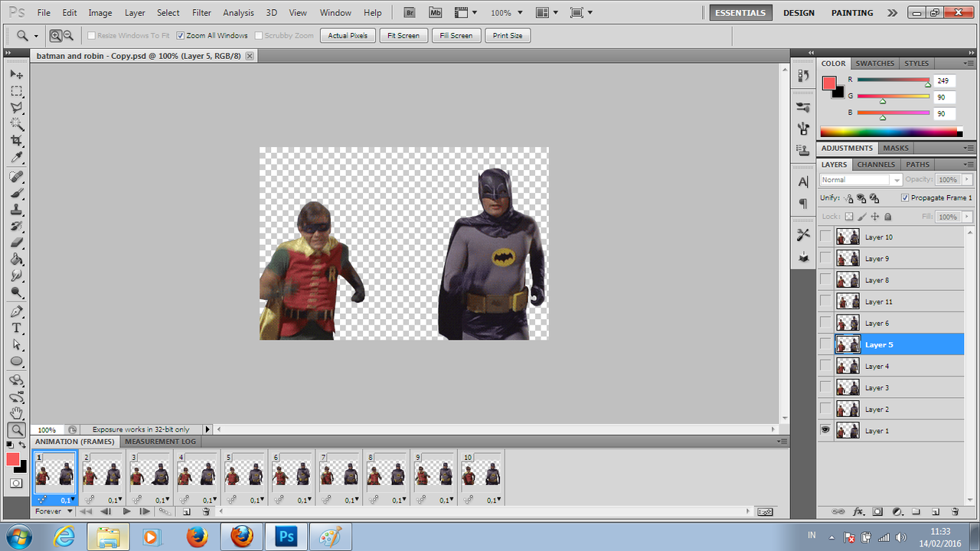The height and width of the screenshot is (551, 980).
Task: Duplicate the selected animation frame
Action: [x=186, y=511]
